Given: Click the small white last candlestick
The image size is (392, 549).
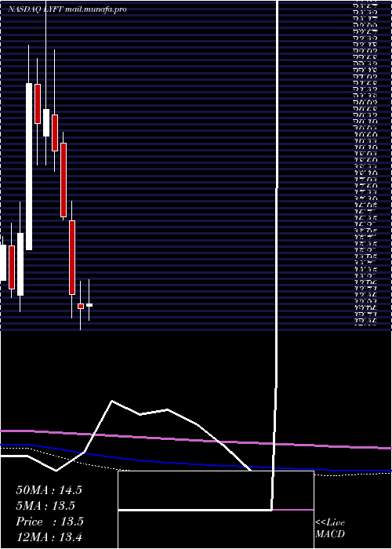Looking at the screenshot, I should coord(89,305).
